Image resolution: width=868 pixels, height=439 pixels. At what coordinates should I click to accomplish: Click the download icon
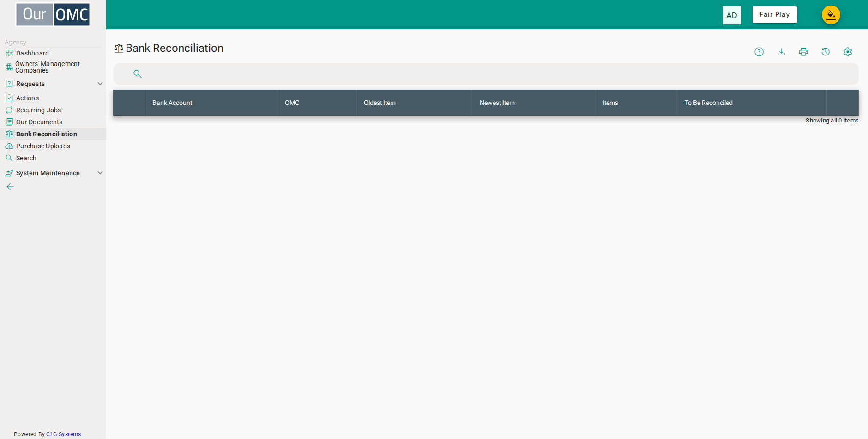[x=781, y=52]
